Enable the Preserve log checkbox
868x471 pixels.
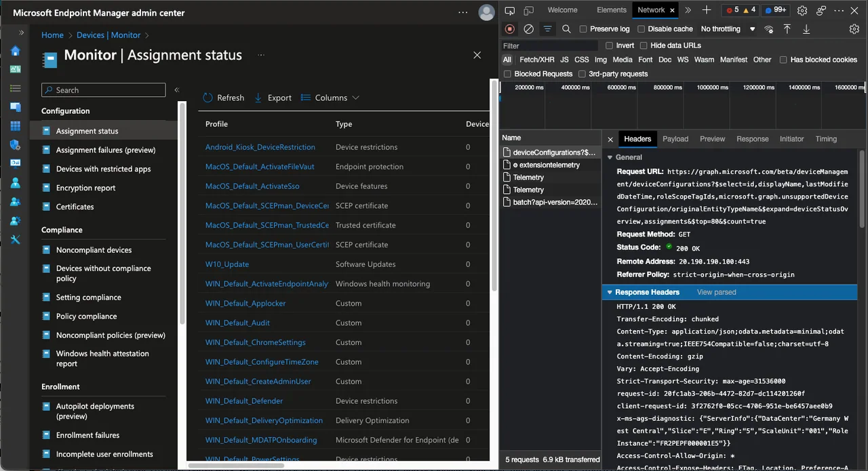583,29
